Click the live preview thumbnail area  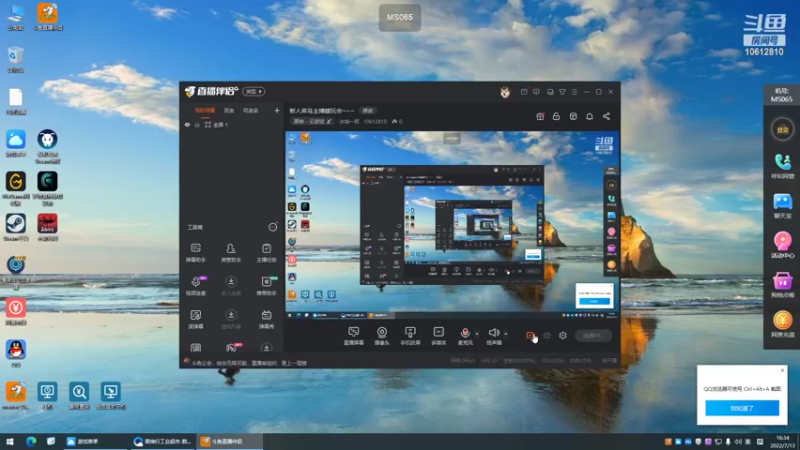452,226
